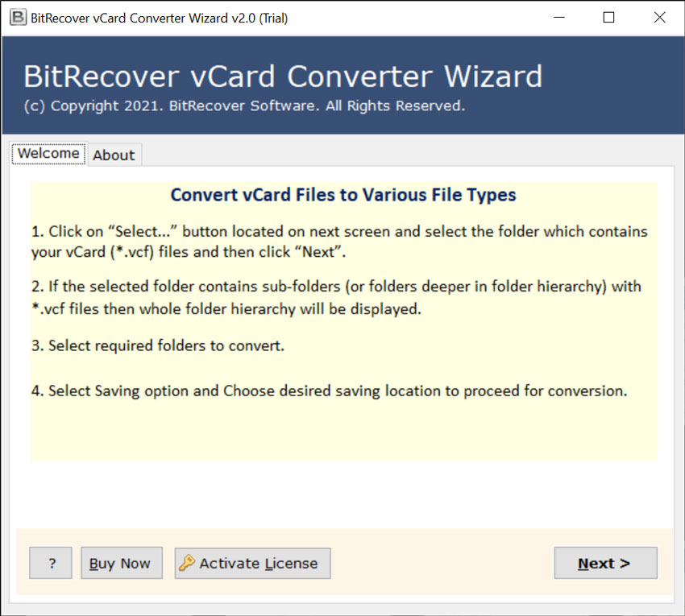Switch to the Welcome tab

48,154
